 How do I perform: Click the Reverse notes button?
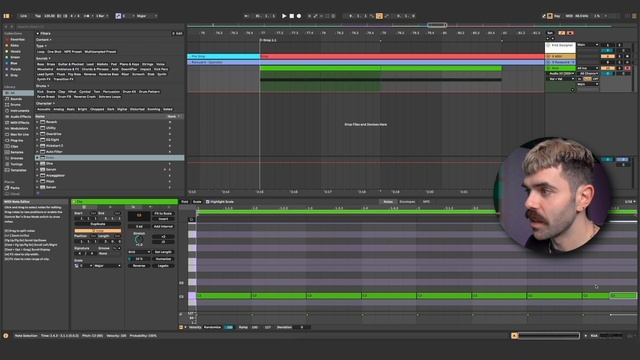[x=139, y=266]
